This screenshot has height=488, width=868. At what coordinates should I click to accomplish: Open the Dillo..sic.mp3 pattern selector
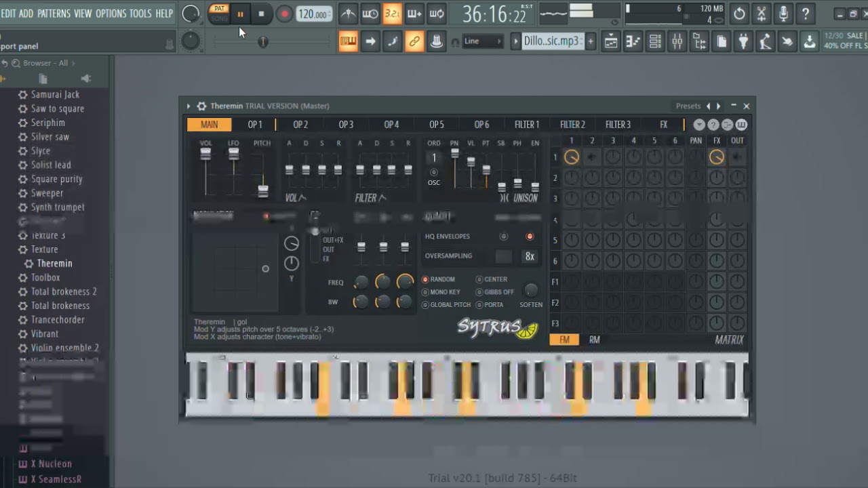click(551, 41)
